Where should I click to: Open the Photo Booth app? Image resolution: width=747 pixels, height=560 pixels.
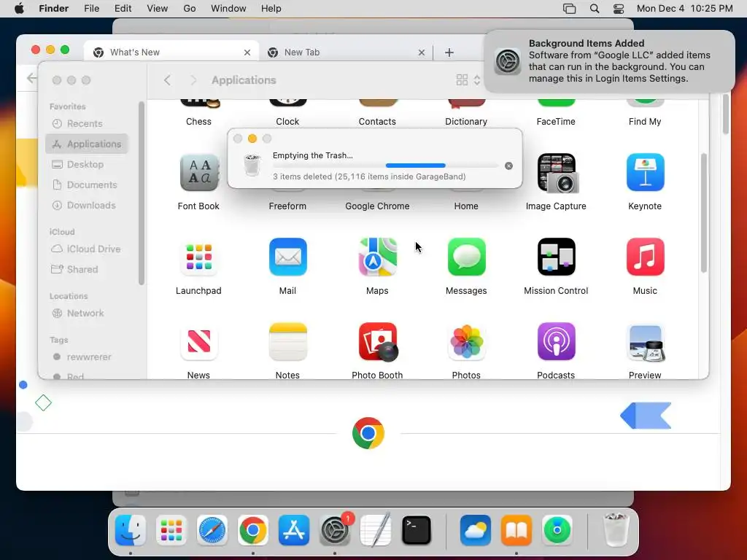click(x=378, y=343)
